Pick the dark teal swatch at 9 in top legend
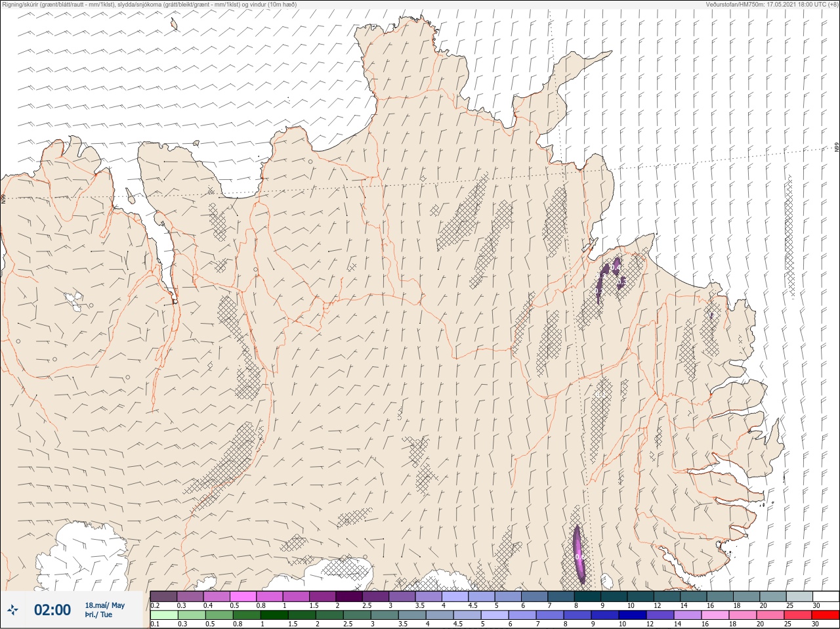This screenshot has width=840, height=629. pos(616,596)
